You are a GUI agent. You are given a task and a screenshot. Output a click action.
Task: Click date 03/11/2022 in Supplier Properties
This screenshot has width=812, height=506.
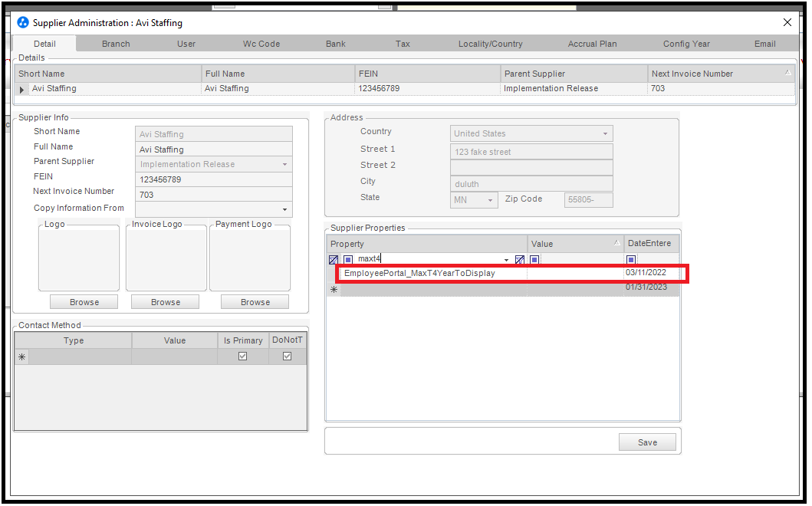click(x=646, y=272)
